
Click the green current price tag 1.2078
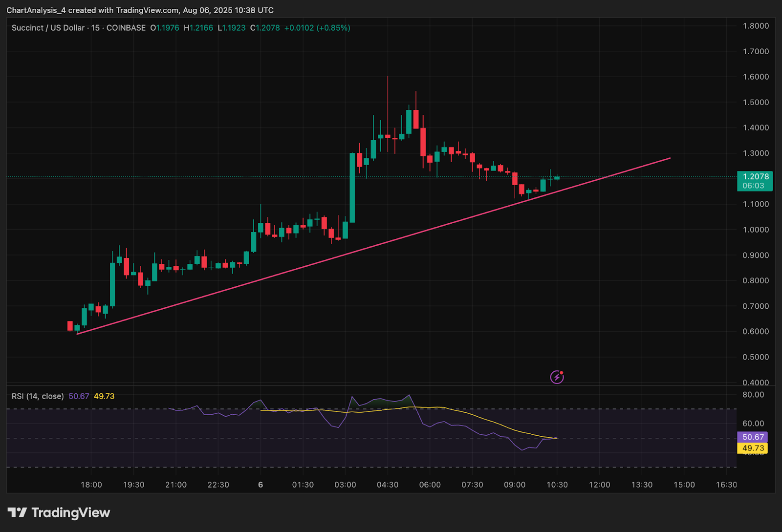tap(755, 181)
